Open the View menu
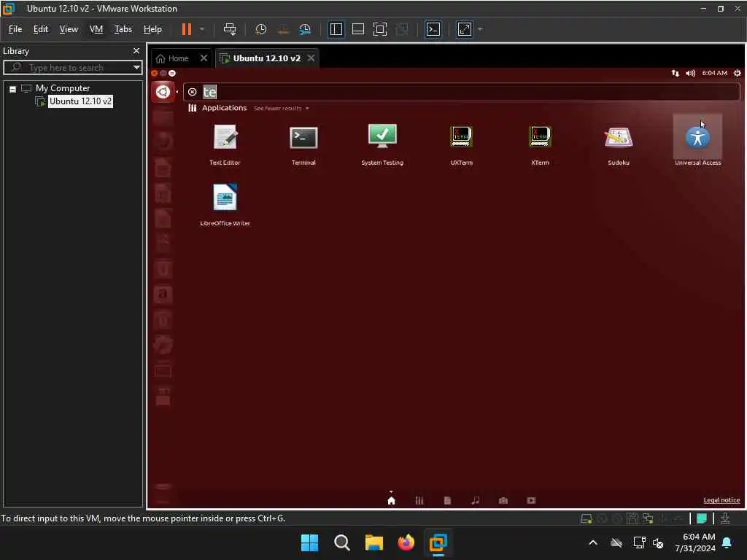The image size is (747, 560). (69, 29)
